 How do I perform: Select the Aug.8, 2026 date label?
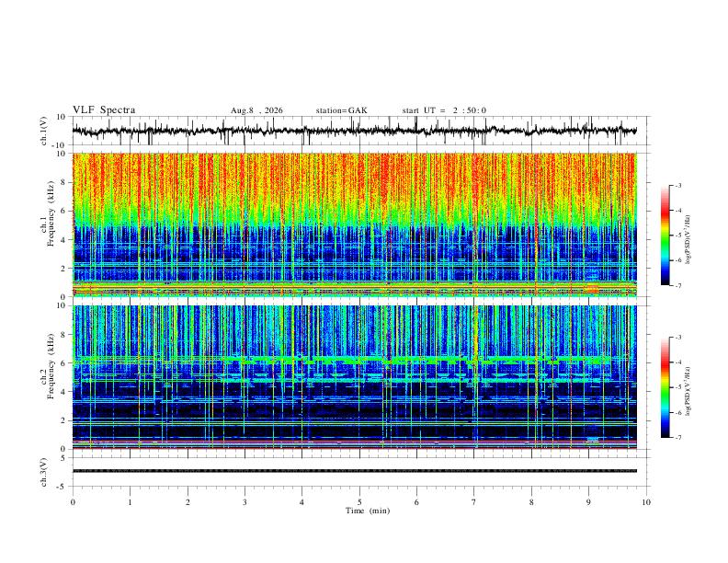pyautogui.click(x=256, y=110)
